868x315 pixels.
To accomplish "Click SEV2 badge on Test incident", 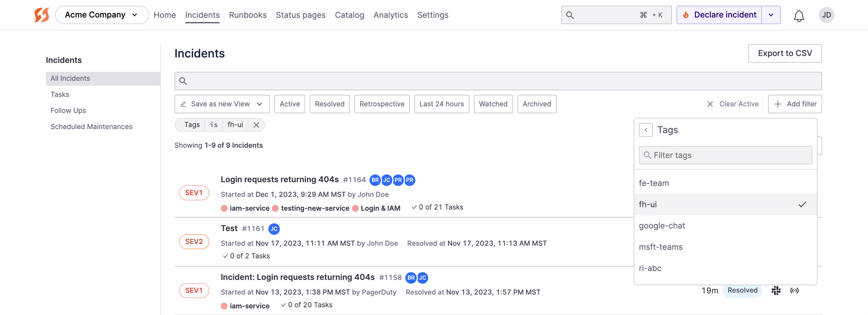I will (194, 242).
